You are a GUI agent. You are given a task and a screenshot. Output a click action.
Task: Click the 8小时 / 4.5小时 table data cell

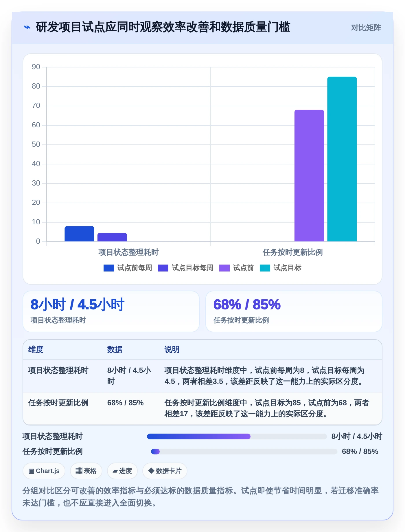pyautogui.click(x=129, y=376)
